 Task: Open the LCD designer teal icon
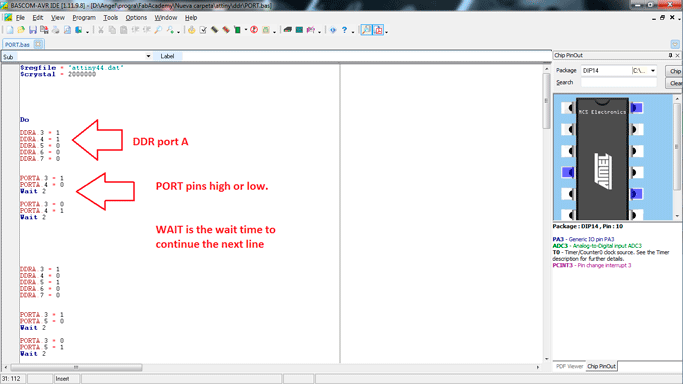(x=299, y=30)
